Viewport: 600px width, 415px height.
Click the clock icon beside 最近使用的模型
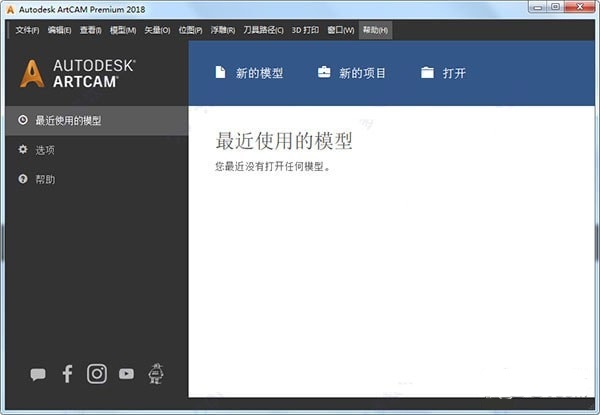coord(23,120)
